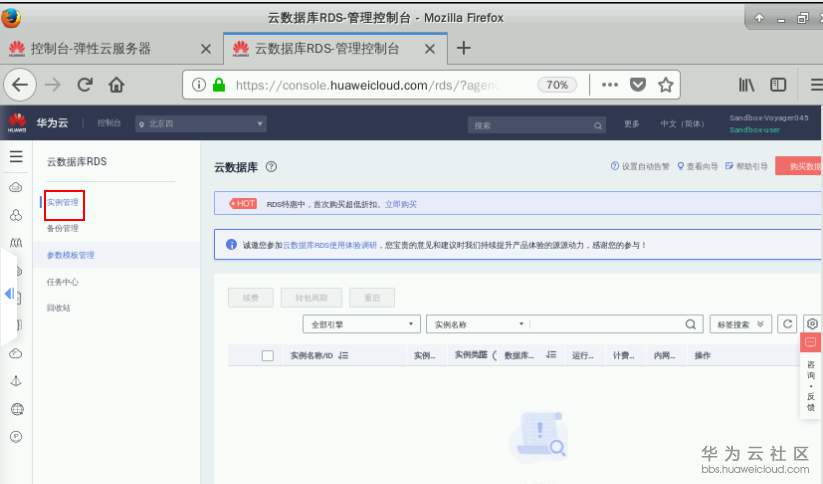Click the second greyed button above the filters

[311, 298]
